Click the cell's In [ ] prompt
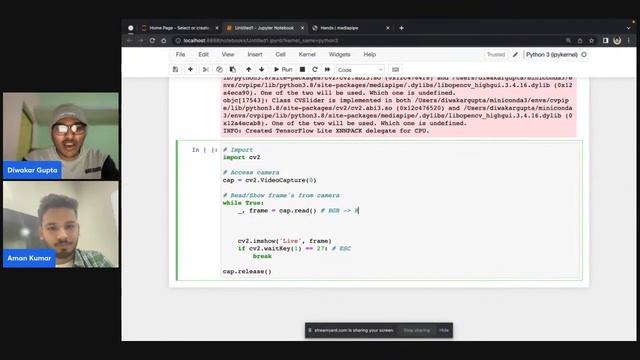 pyautogui.click(x=204, y=150)
